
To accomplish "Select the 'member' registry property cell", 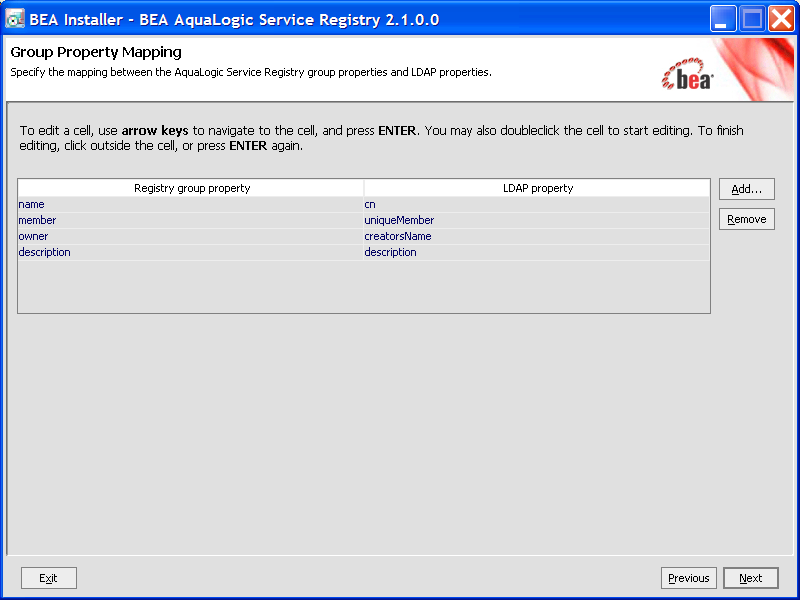I will coord(190,220).
